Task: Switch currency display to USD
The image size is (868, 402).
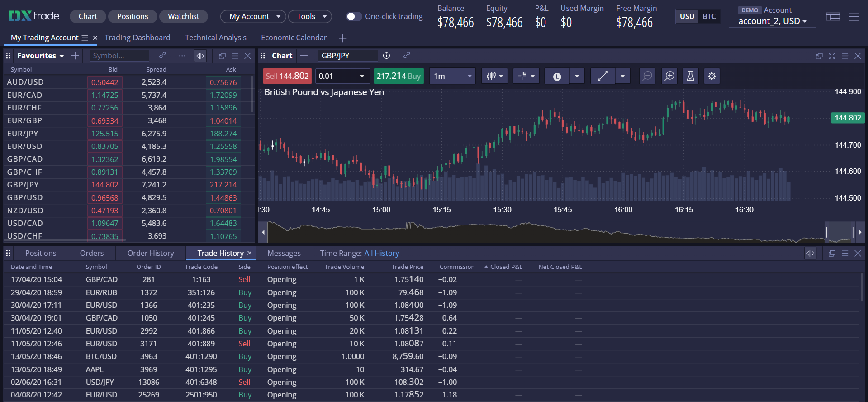Action: click(687, 17)
